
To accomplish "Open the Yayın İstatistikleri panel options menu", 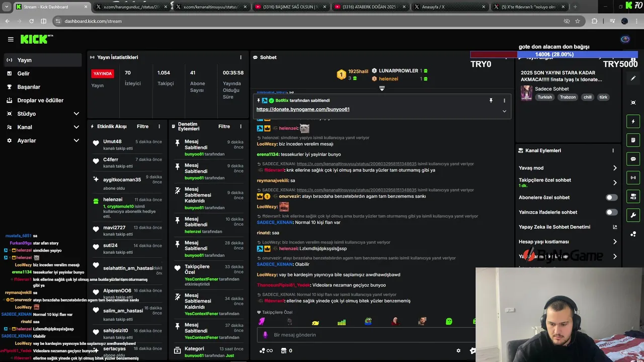I will coord(240,57).
